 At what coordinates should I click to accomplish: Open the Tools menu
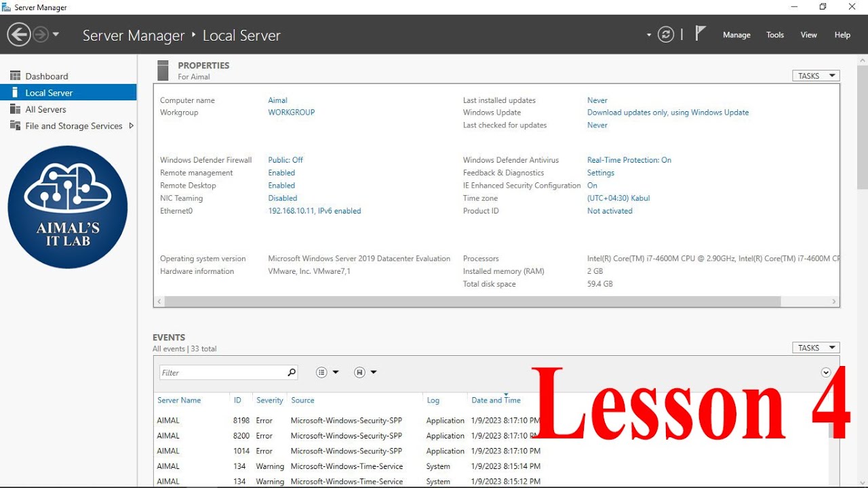coord(775,35)
